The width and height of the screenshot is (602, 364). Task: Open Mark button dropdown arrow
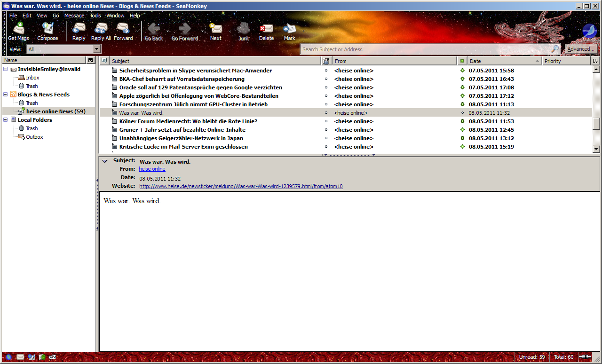coord(303,32)
